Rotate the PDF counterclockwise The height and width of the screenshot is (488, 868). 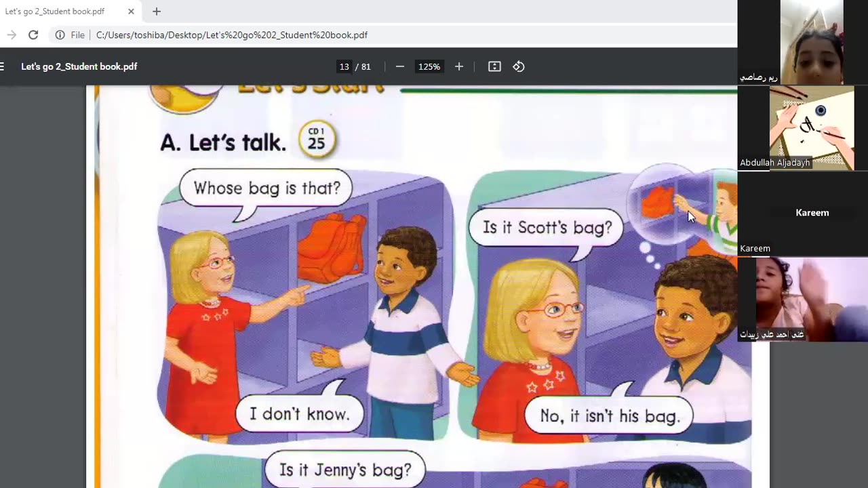(519, 66)
